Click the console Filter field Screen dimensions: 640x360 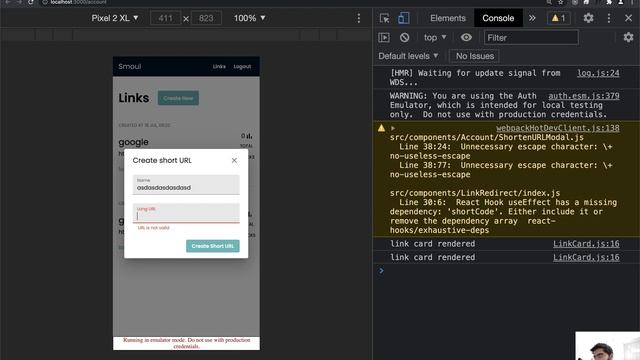(531, 38)
